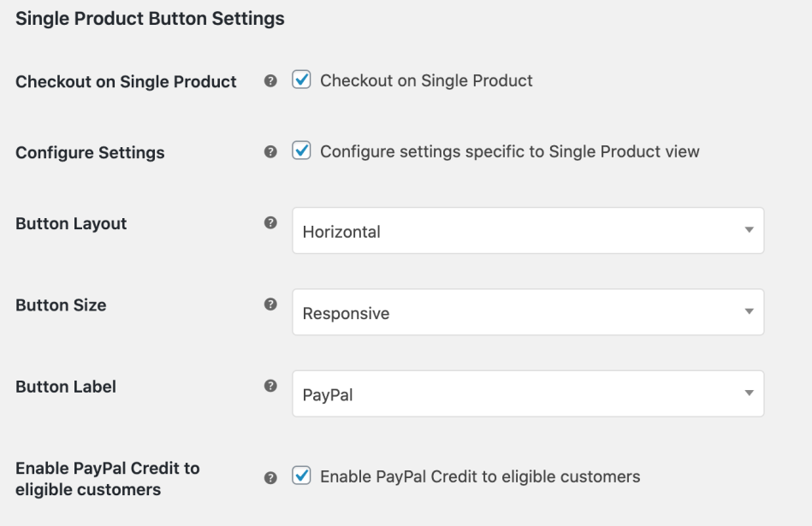
Task: Click text 'Configure settings specific to Single Product view'
Action: click(x=510, y=151)
